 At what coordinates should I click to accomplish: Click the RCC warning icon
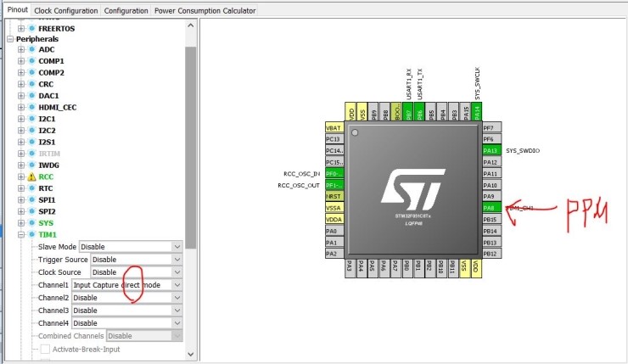(31, 176)
